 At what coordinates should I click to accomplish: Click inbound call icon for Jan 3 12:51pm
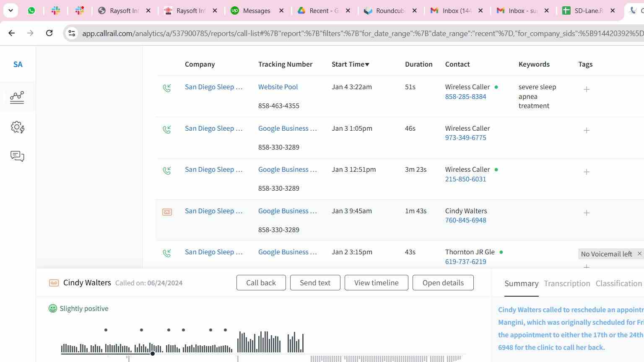pyautogui.click(x=167, y=171)
